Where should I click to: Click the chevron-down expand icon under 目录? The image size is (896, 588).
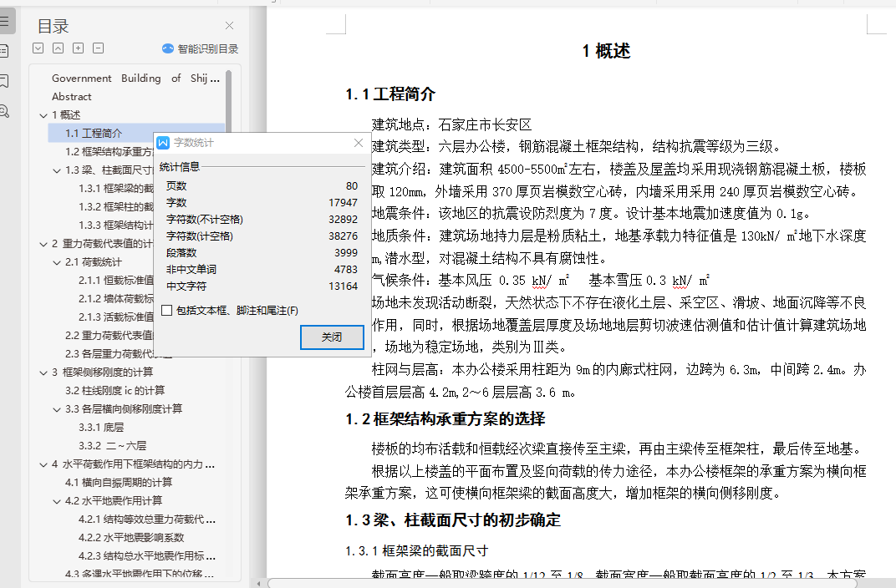tap(38, 48)
